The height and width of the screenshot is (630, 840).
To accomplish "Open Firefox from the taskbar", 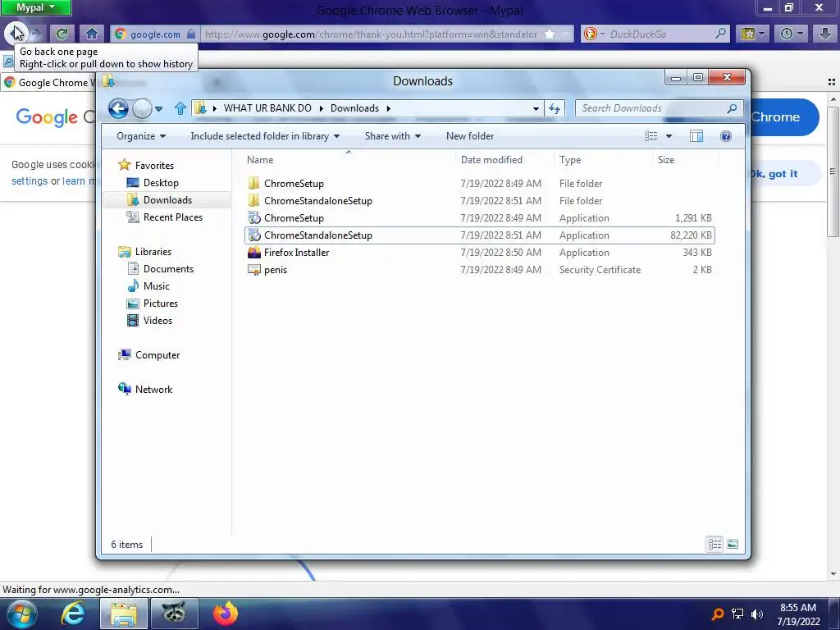I will pos(226,614).
